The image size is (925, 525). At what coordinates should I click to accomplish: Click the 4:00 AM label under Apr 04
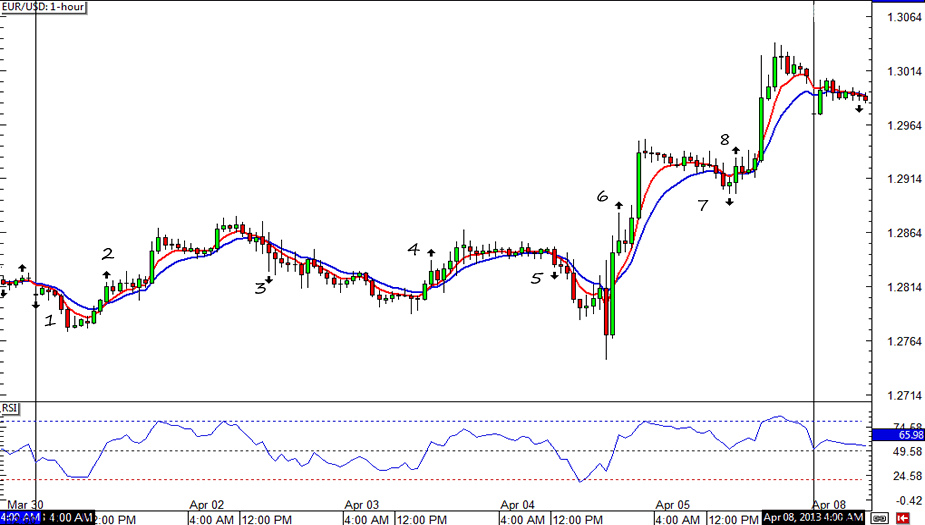[x=523, y=520]
